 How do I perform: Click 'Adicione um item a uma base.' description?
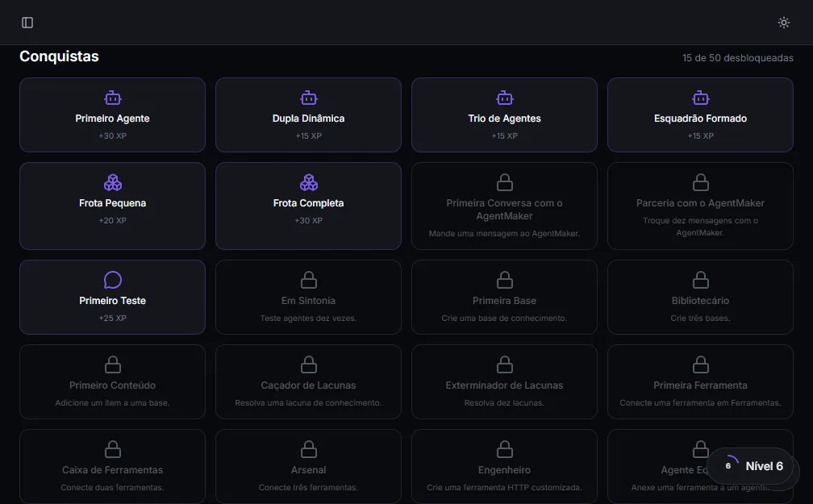click(x=113, y=402)
